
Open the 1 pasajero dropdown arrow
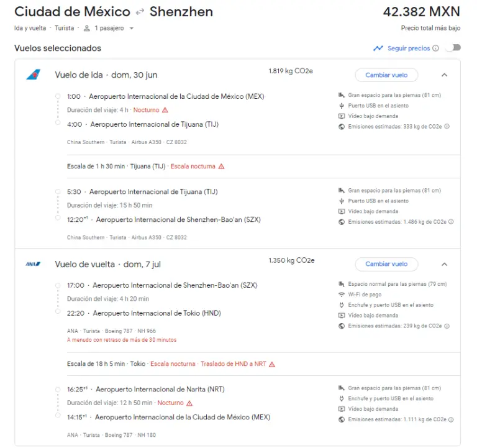point(132,29)
